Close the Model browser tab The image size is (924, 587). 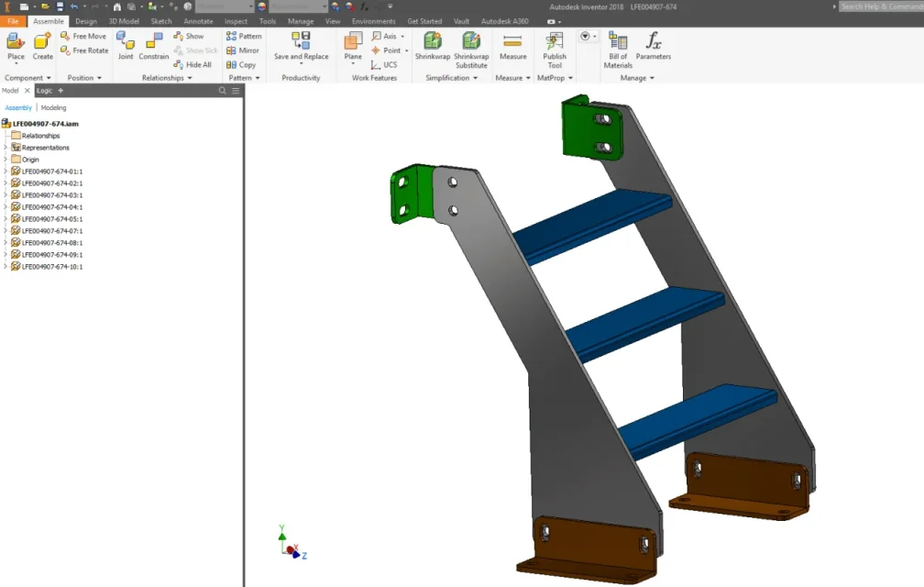click(x=27, y=91)
